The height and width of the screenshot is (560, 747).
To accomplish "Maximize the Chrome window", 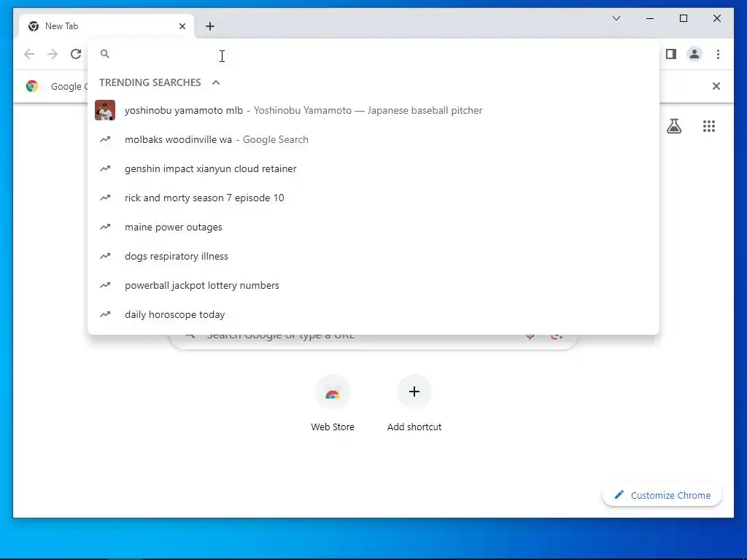I will tap(683, 18).
